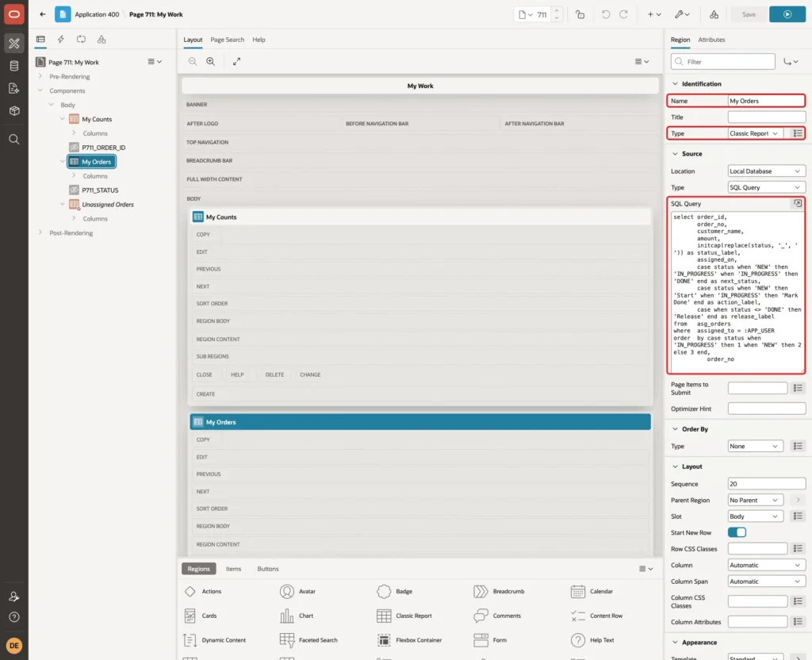Zoom out the layout view
The width and height of the screenshot is (812, 660).
(x=193, y=61)
